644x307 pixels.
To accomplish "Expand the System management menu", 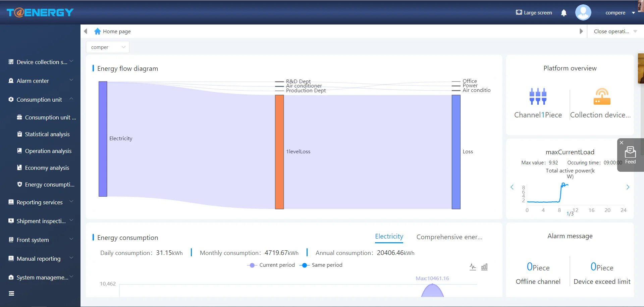I will (x=71, y=277).
